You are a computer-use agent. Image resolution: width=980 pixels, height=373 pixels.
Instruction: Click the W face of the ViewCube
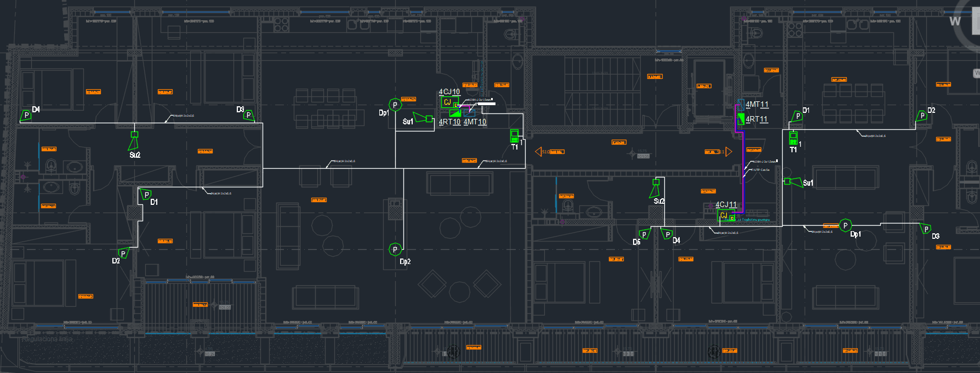(955, 21)
